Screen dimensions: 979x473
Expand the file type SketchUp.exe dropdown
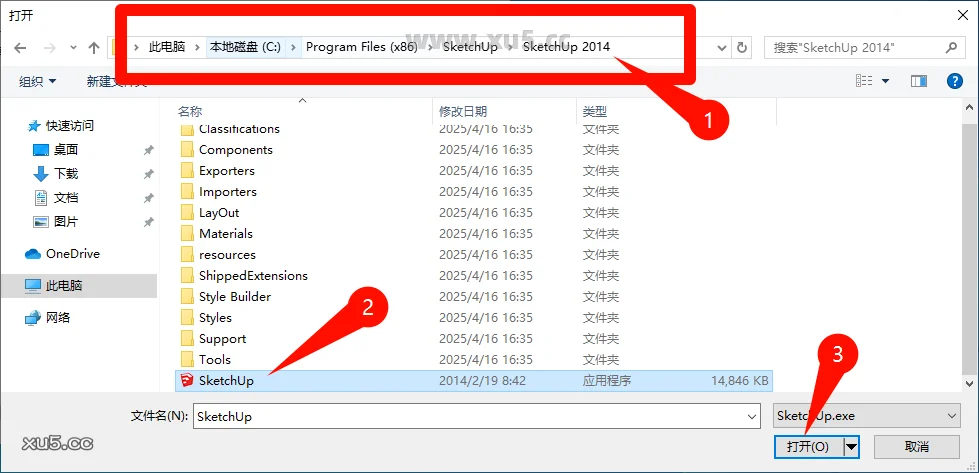(951, 416)
